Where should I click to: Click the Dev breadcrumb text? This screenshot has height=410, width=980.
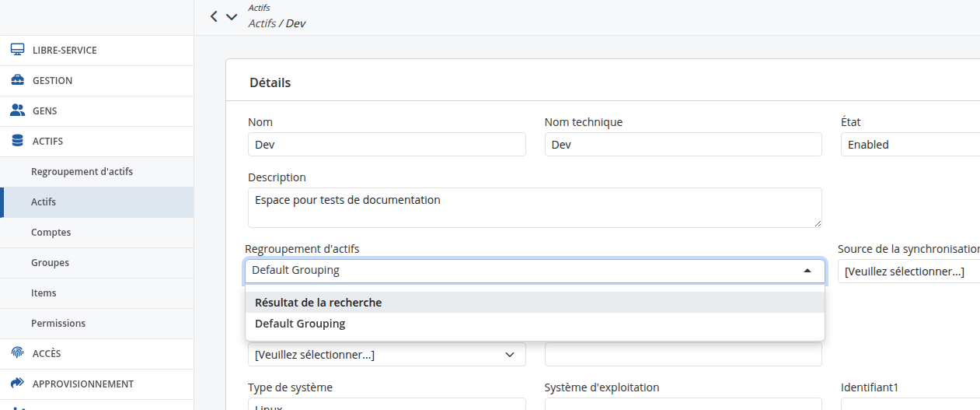coord(295,23)
